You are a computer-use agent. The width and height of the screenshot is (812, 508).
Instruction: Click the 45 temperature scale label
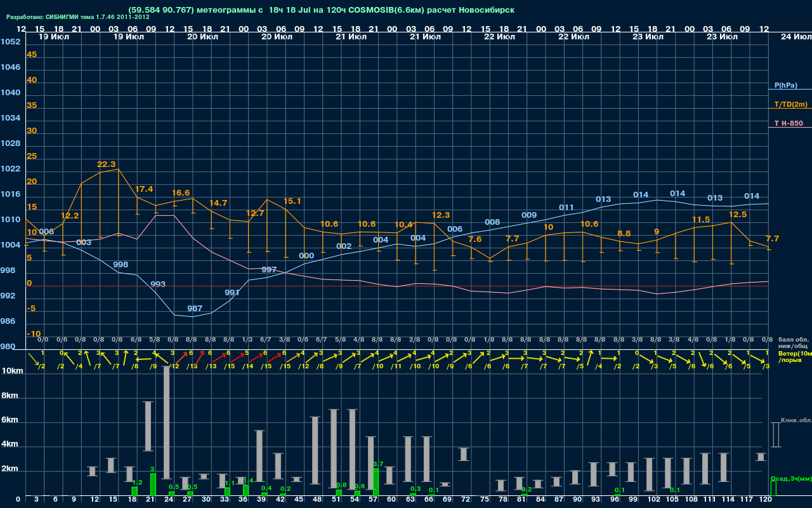click(x=32, y=54)
